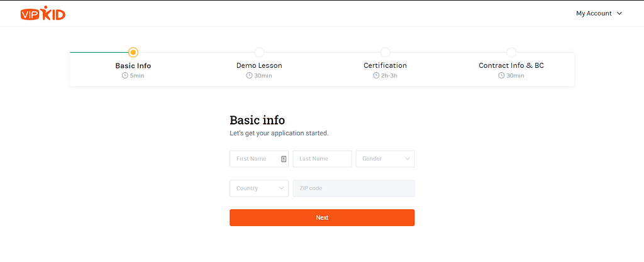
Task: Select the Certification step circle
Action: click(385, 52)
